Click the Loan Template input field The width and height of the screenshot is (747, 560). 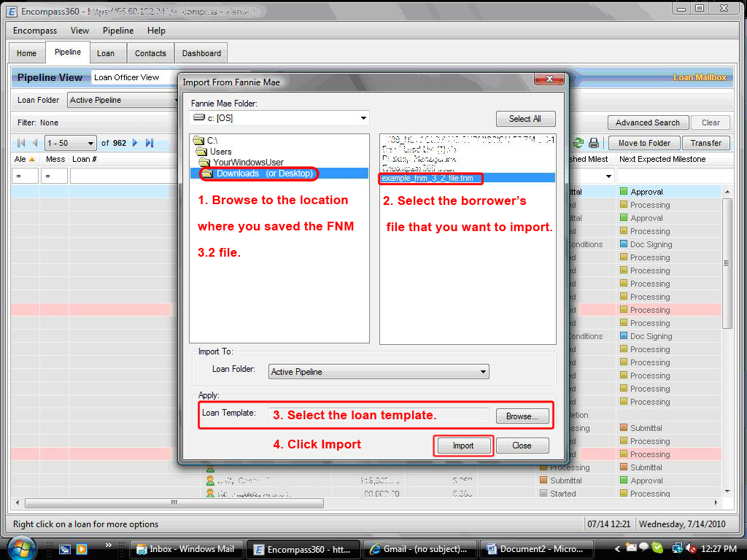coord(379,415)
